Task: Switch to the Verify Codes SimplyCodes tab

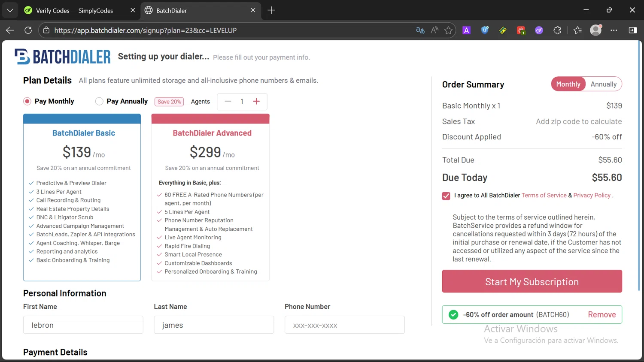Action: pos(74,10)
